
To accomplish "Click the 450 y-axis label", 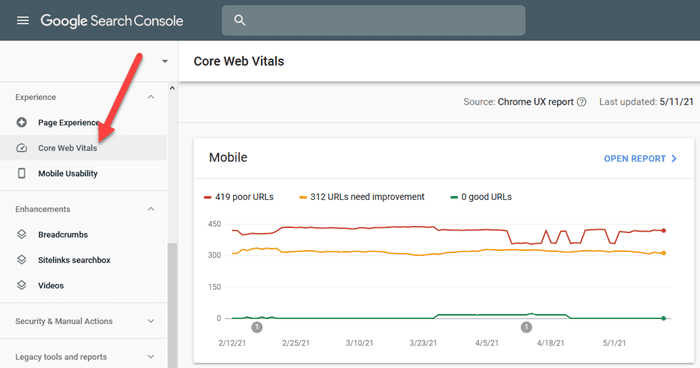I will click(215, 224).
